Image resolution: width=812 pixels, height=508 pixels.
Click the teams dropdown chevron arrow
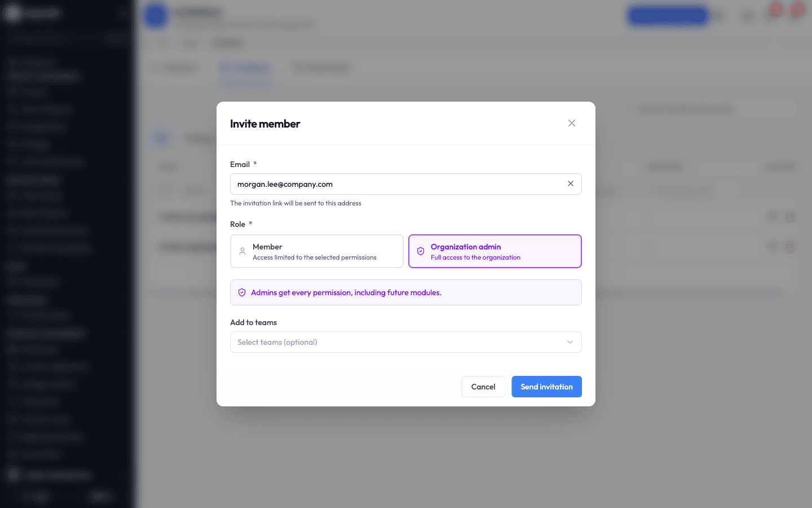click(570, 342)
